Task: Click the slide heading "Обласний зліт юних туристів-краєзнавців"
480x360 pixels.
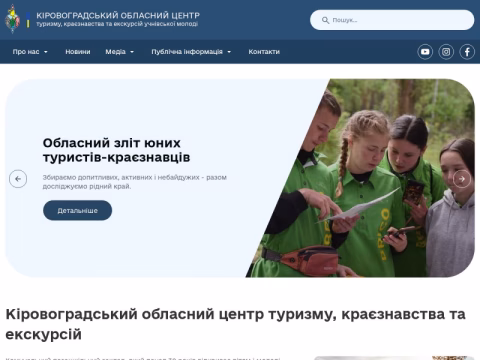Action: [x=116, y=150]
